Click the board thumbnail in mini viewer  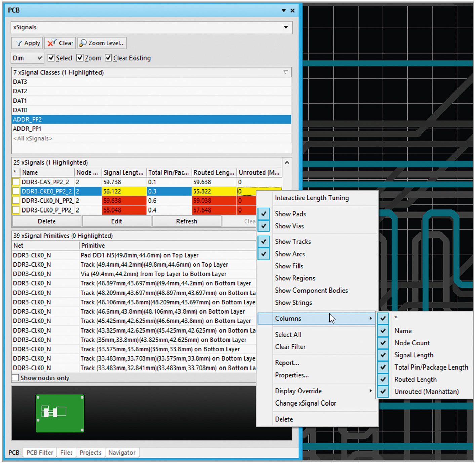coord(60,413)
